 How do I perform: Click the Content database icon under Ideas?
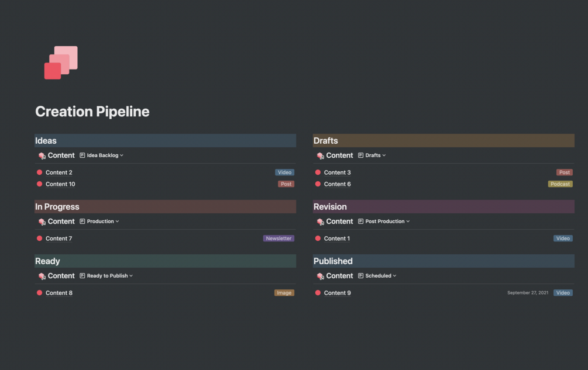(x=42, y=156)
